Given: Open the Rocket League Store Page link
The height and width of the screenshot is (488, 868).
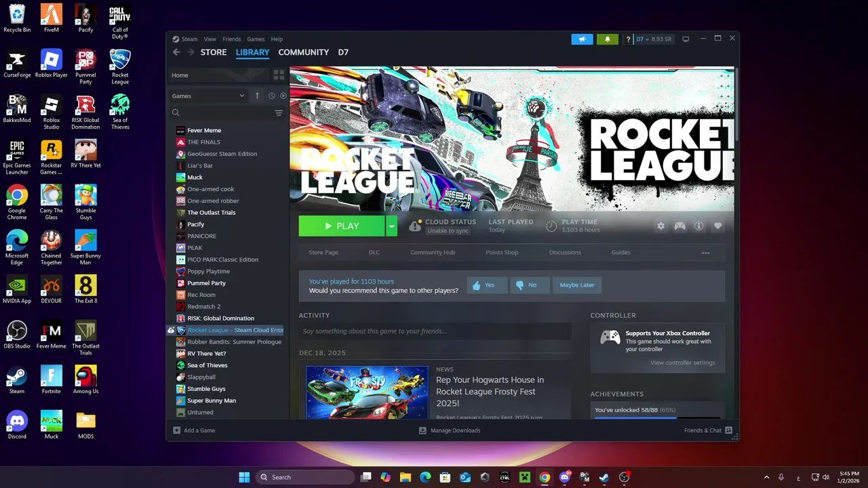Looking at the screenshot, I should tap(323, 252).
